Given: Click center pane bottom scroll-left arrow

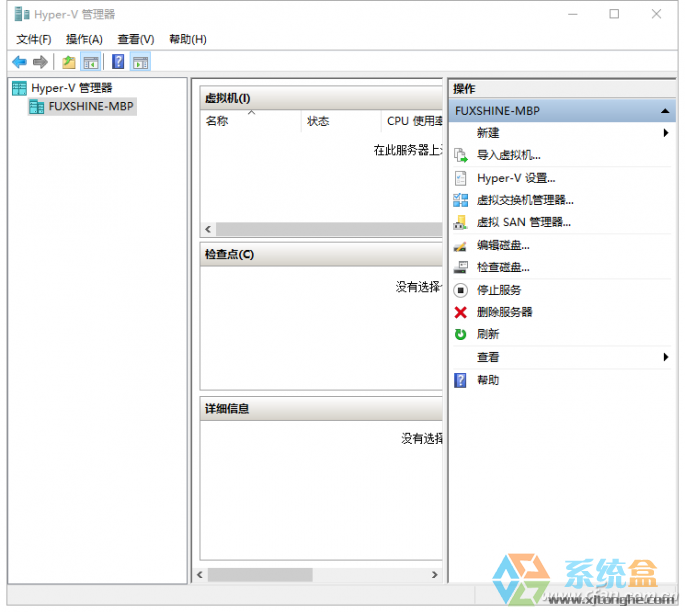Looking at the screenshot, I should pyautogui.click(x=200, y=575).
